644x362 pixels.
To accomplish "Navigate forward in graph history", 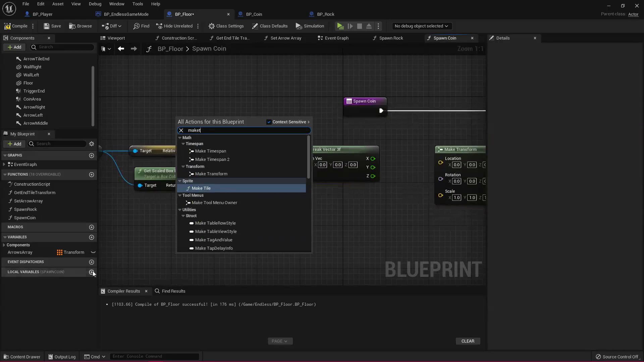I will coord(134,49).
